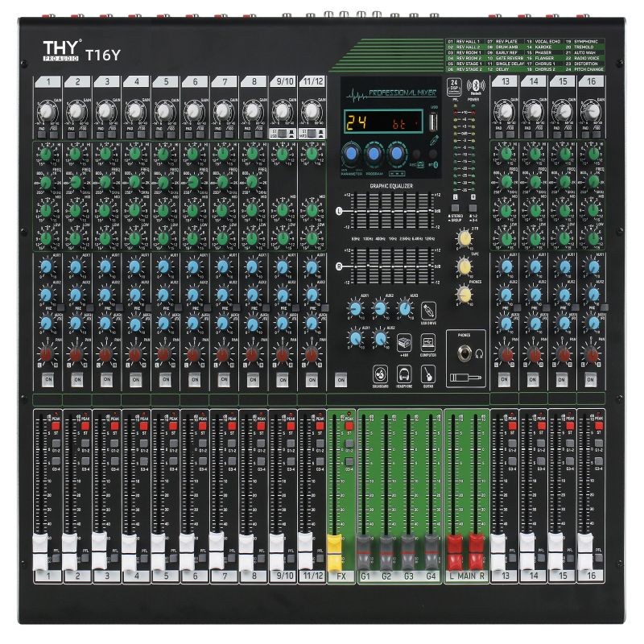
Task: Click the yellow PHONES level knob
Action: click(x=464, y=293)
